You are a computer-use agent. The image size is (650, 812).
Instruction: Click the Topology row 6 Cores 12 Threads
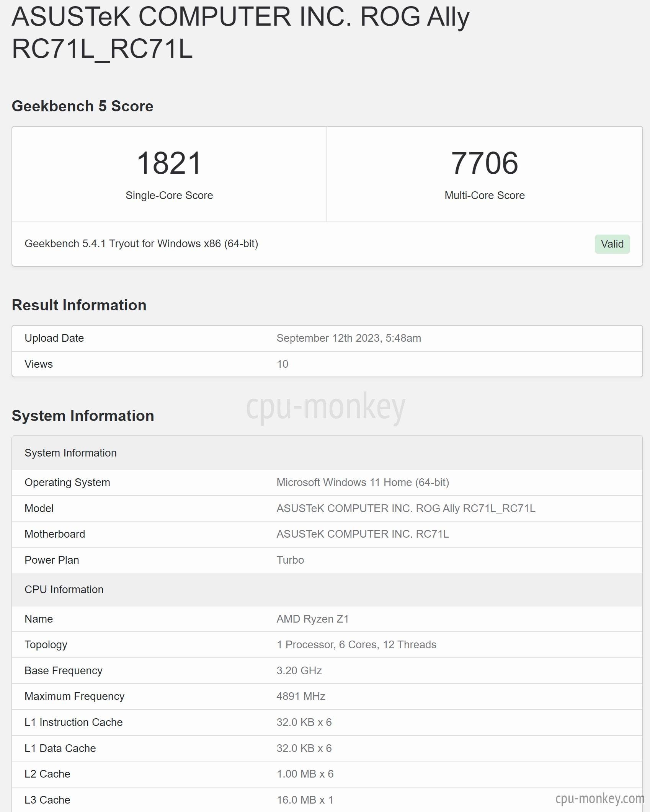(327, 644)
